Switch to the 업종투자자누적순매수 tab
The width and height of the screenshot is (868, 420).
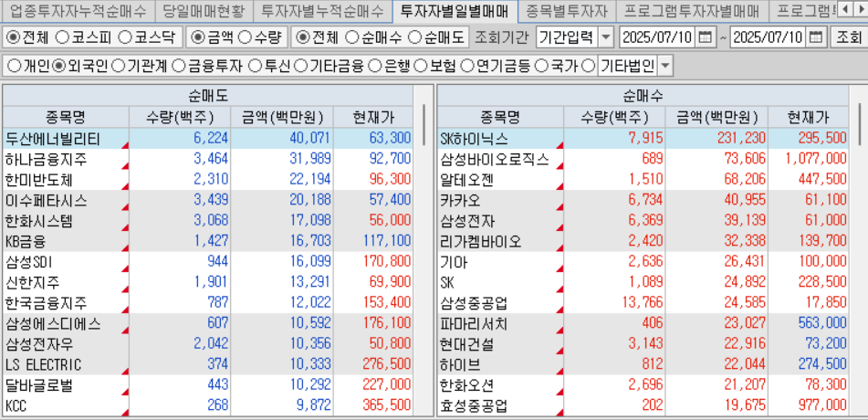click(x=78, y=10)
